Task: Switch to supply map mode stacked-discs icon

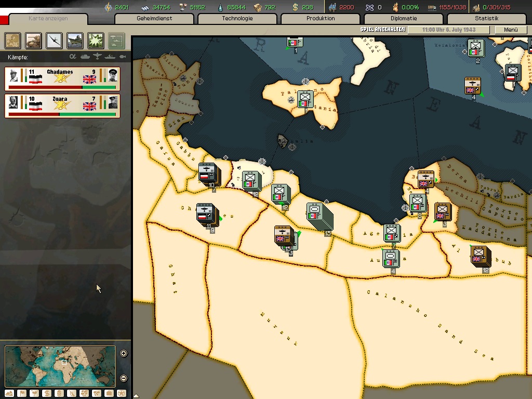Action: [x=59, y=393]
